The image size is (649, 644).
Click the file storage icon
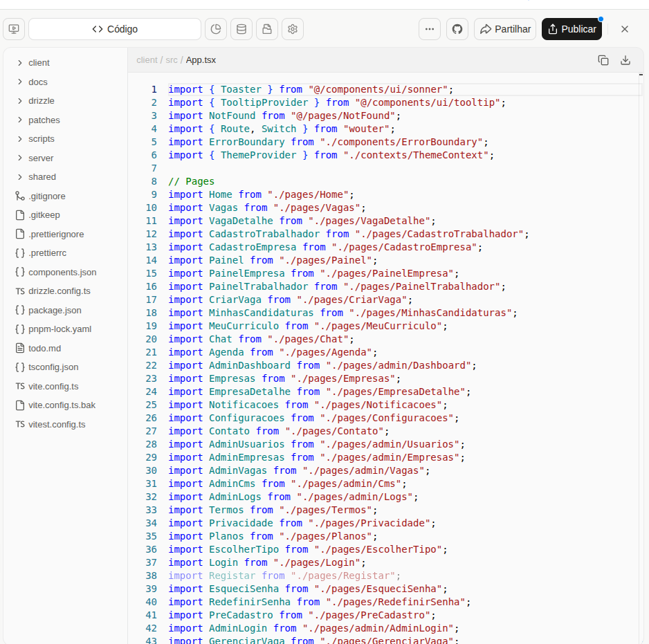(x=267, y=29)
